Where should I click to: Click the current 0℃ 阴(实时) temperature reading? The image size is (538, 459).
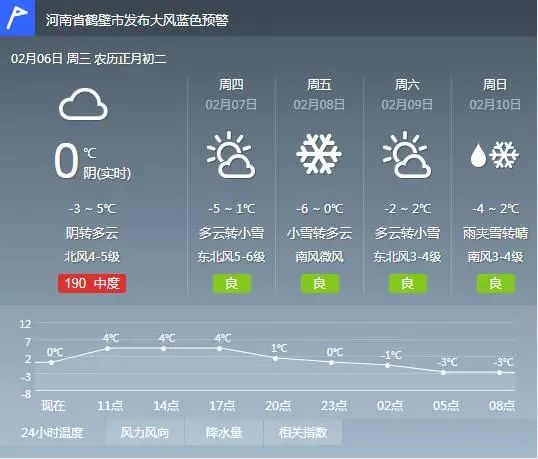(92, 161)
